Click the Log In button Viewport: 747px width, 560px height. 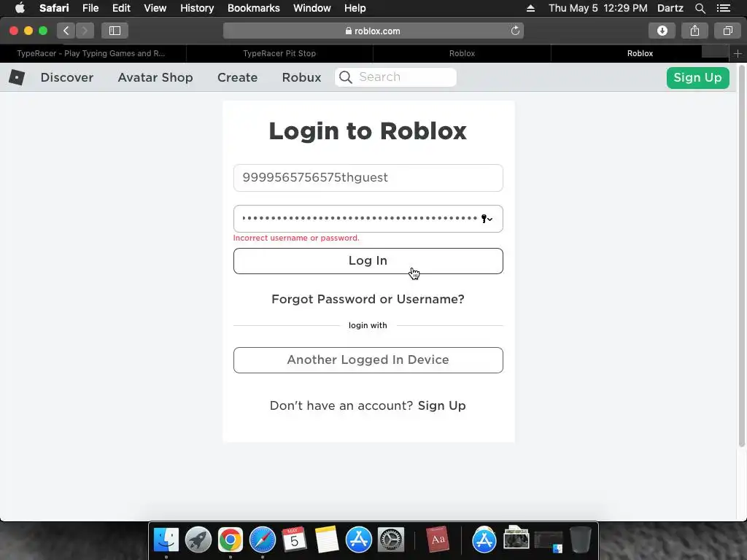(x=368, y=261)
